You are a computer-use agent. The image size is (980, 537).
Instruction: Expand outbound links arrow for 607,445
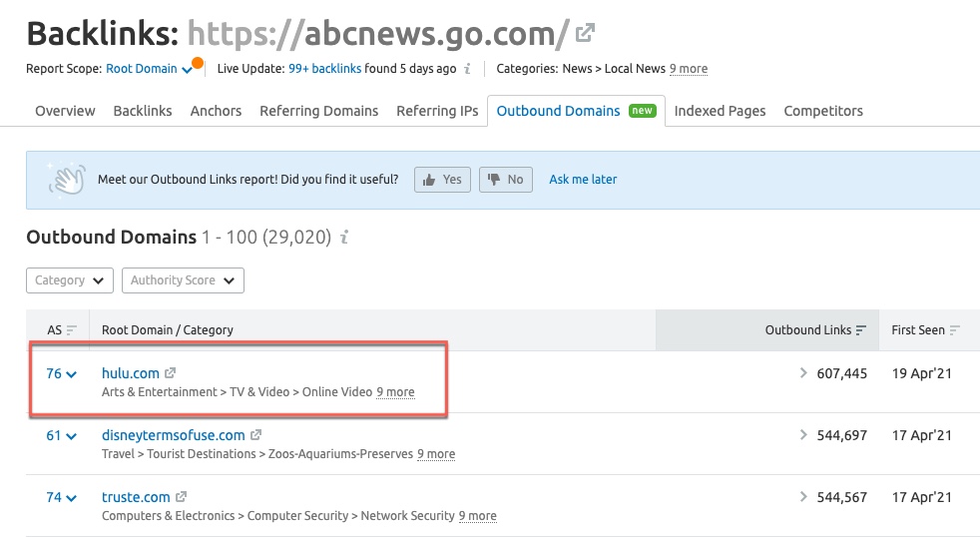(803, 373)
